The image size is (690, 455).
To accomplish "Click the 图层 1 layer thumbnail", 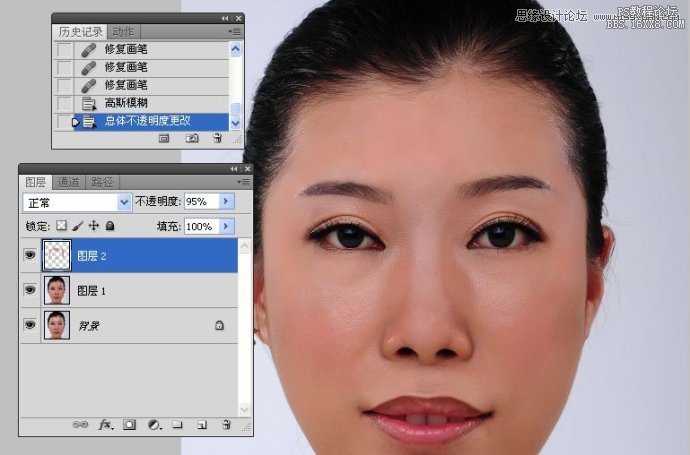I will (57, 291).
